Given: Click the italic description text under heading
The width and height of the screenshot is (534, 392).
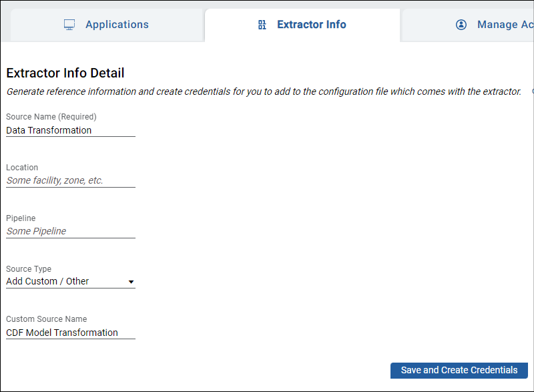Looking at the screenshot, I should (x=264, y=91).
